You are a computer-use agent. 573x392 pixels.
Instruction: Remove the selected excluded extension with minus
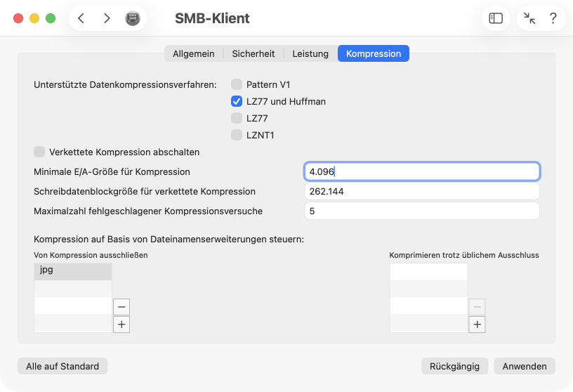click(x=121, y=307)
